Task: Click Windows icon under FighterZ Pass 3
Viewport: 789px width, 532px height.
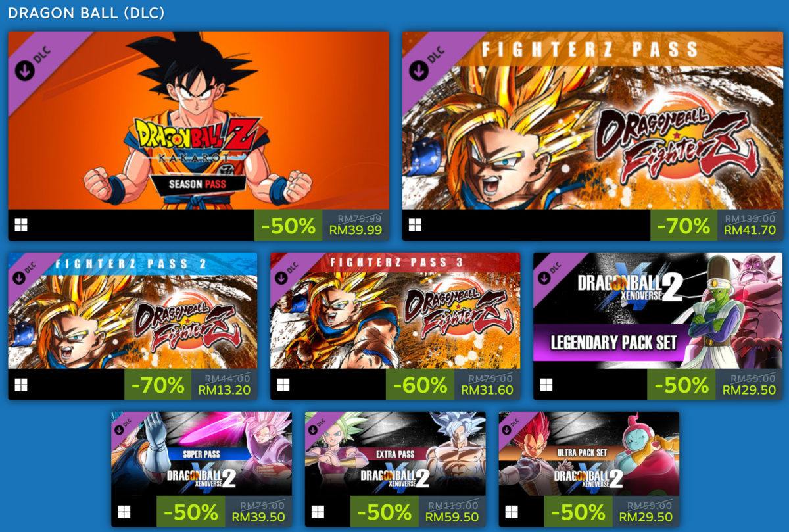Action: [283, 384]
